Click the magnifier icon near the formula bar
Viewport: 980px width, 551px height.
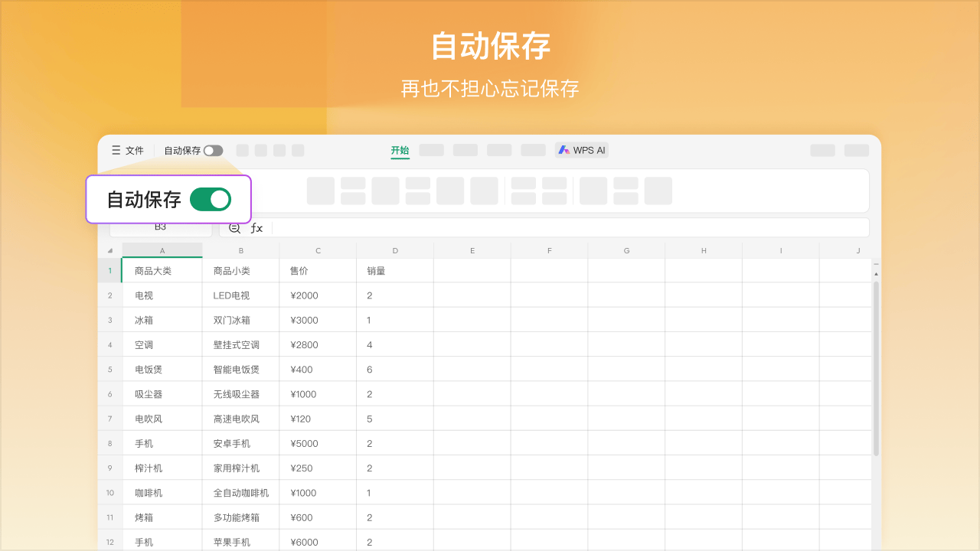234,227
